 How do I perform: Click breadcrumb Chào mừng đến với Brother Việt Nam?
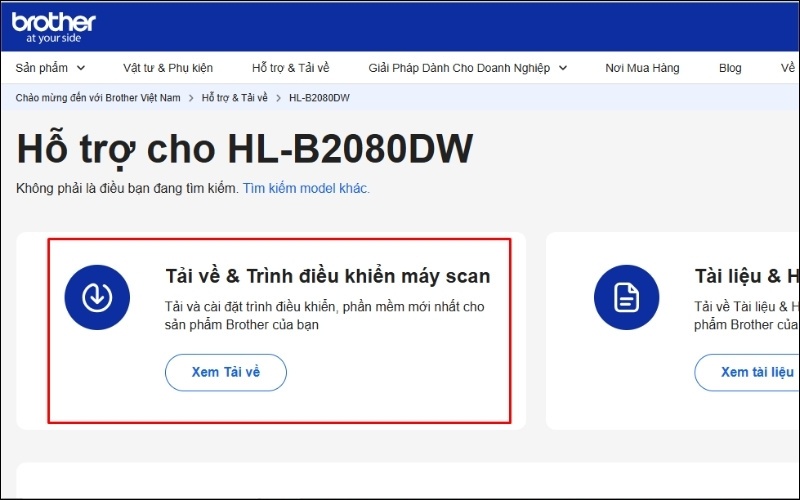coord(98,97)
